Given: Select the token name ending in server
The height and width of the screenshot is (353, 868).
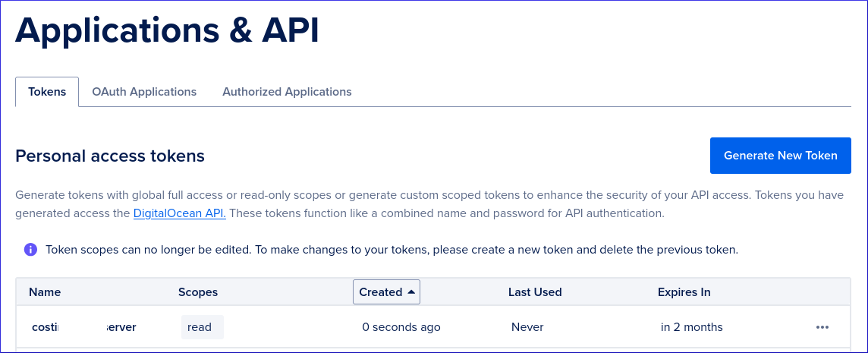Looking at the screenshot, I should [x=84, y=327].
